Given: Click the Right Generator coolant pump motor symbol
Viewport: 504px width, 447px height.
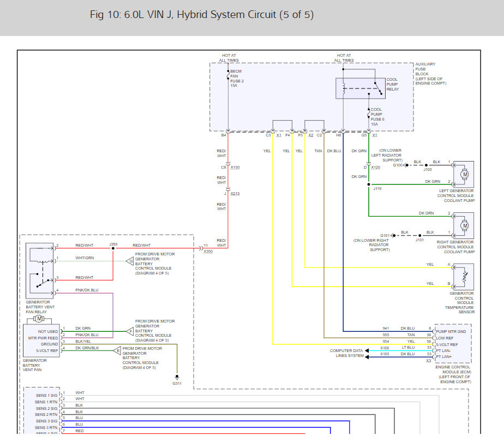Looking at the screenshot, I should point(464,225).
